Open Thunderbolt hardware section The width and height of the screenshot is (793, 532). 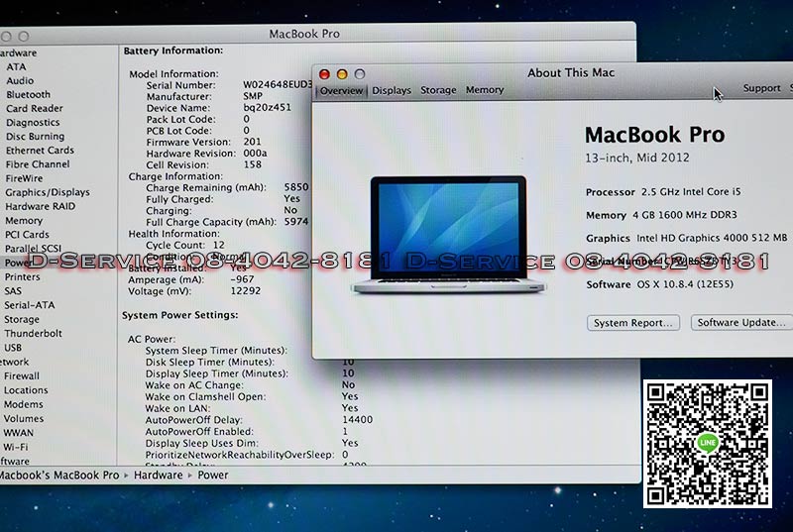coord(33,334)
